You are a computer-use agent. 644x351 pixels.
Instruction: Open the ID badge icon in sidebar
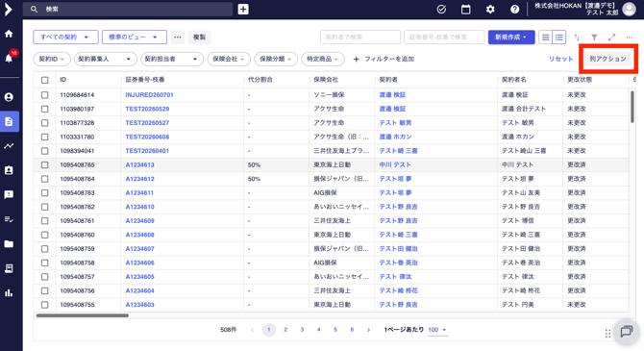click(9, 170)
